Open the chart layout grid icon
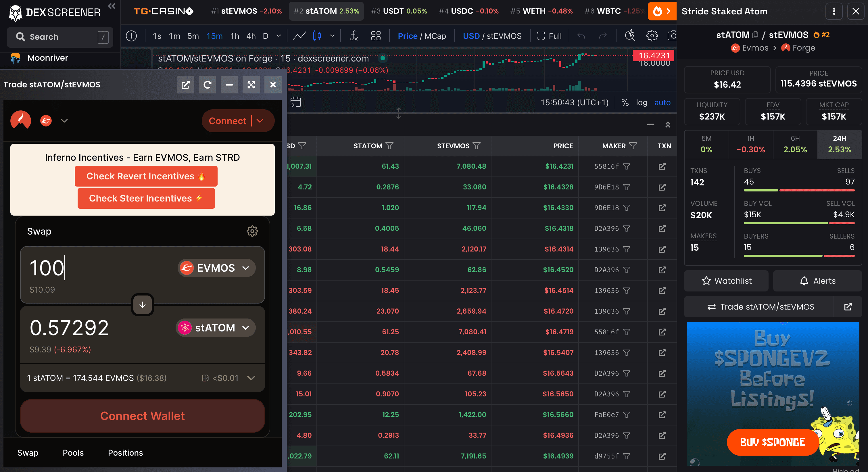This screenshot has width=868, height=472. (x=376, y=36)
